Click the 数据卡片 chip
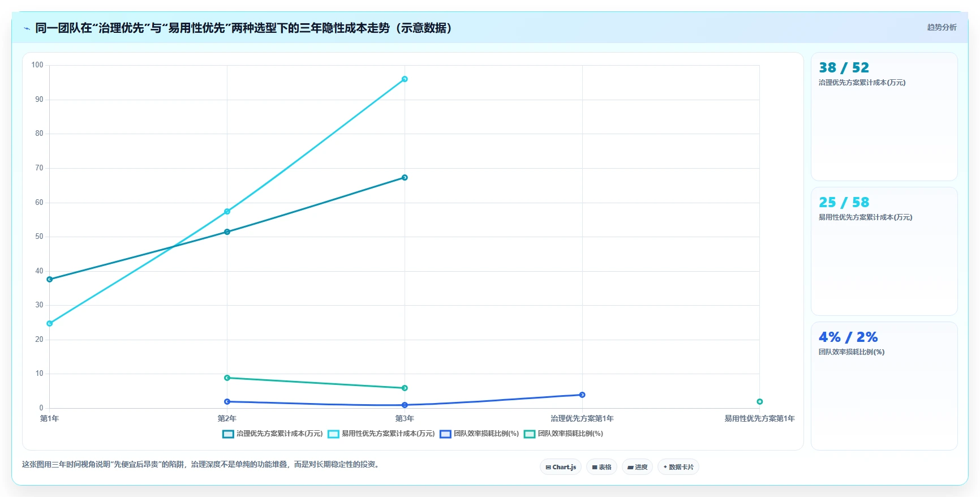The height and width of the screenshot is (497, 980). pos(678,467)
